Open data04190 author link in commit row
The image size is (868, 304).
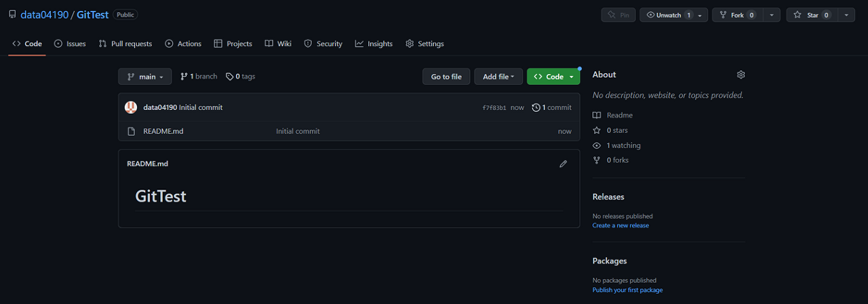pyautogui.click(x=160, y=107)
